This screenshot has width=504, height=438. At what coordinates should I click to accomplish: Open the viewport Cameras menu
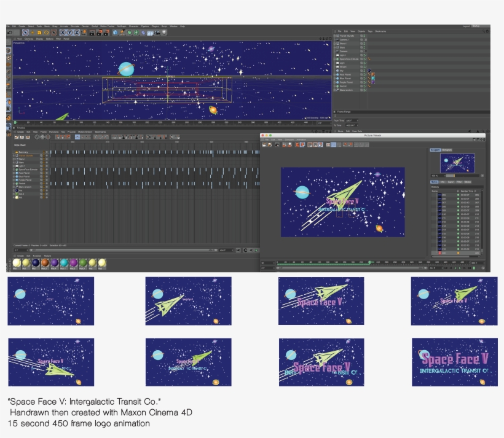pyautogui.click(x=29, y=39)
